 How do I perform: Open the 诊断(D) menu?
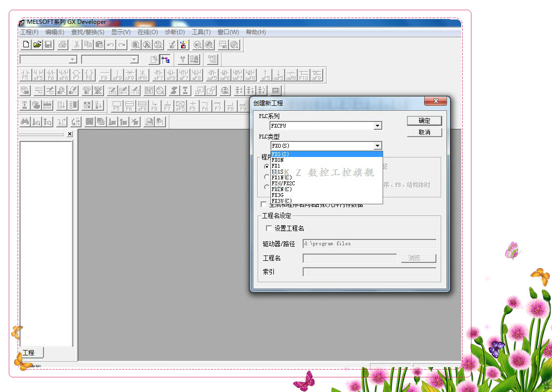pos(175,32)
